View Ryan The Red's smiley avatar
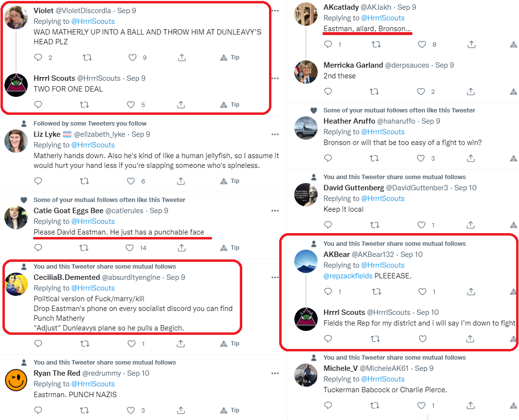 point(16,380)
